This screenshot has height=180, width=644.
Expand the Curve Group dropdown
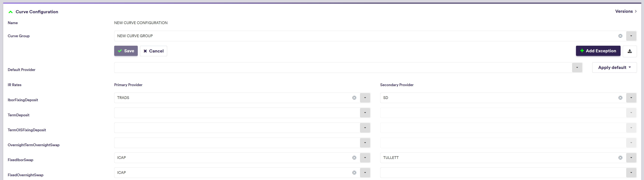(631, 36)
